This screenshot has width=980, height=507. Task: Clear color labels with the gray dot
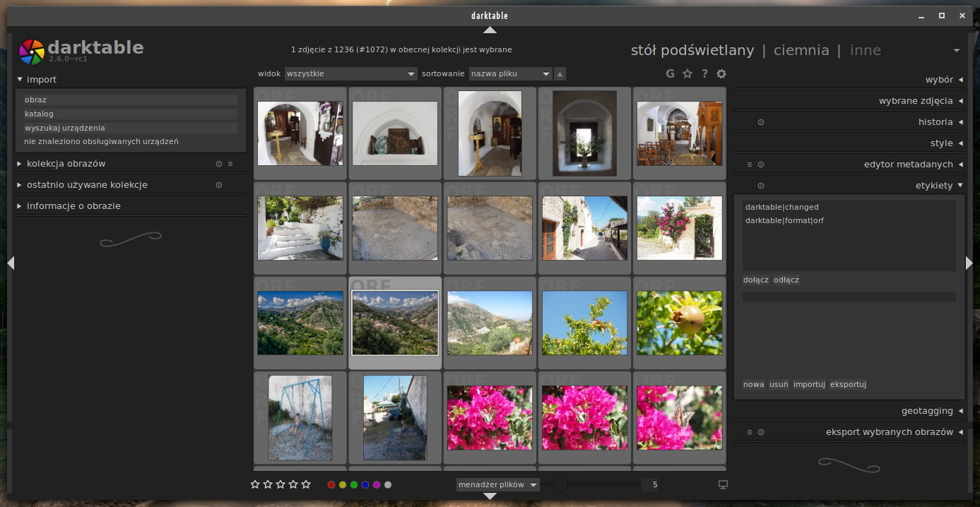pos(388,485)
